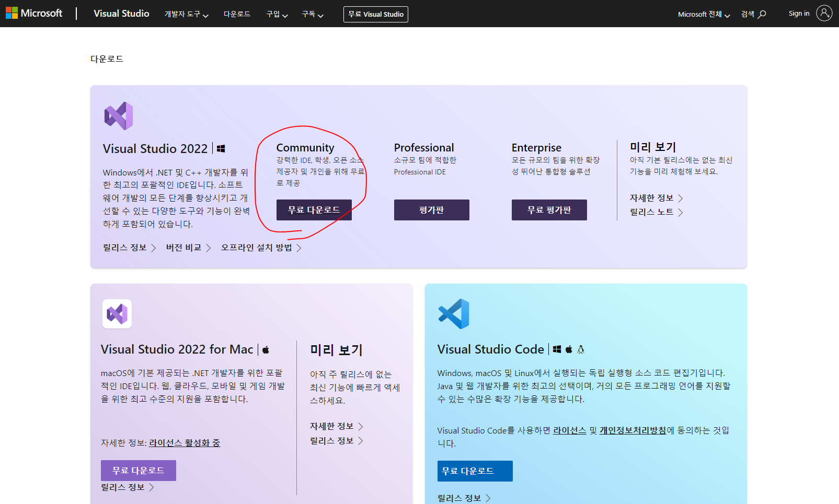
Task: Click the Apple icon beside Visual Studio for Mac
Action: coord(266,350)
